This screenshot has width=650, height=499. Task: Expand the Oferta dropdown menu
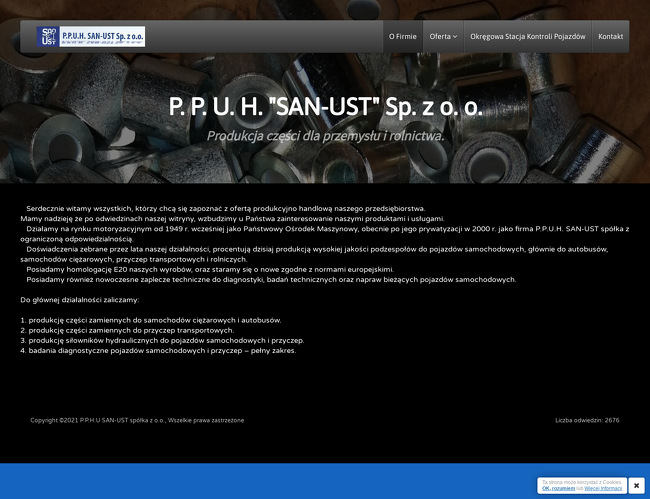(443, 36)
